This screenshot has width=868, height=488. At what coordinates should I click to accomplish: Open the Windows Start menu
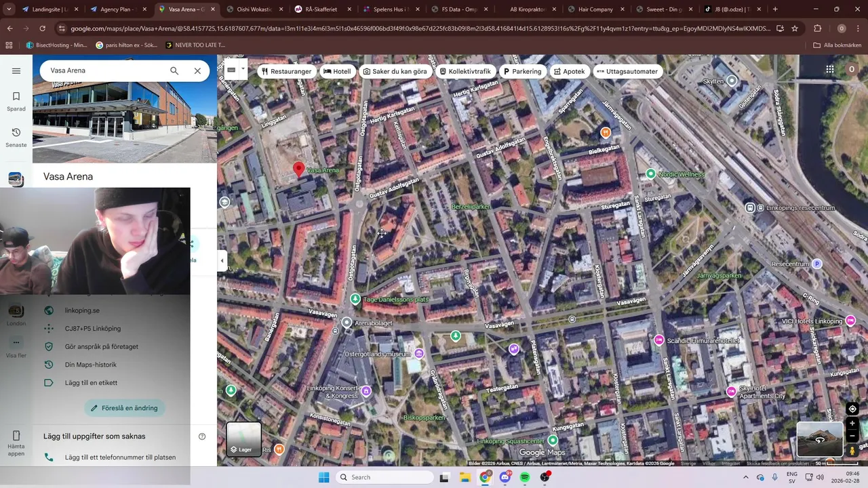(x=324, y=477)
